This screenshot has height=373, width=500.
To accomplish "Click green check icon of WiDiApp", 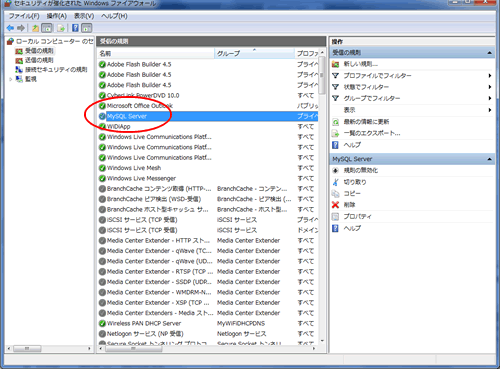I will point(102,126).
